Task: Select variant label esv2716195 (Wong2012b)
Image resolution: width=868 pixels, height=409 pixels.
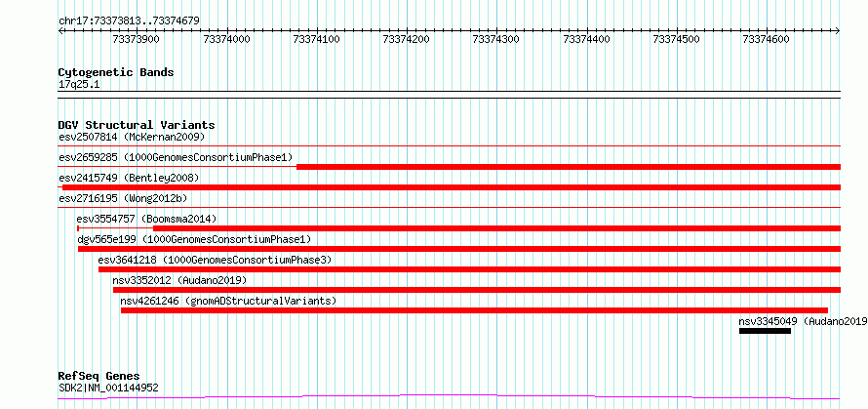Action: [x=125, y=198]
